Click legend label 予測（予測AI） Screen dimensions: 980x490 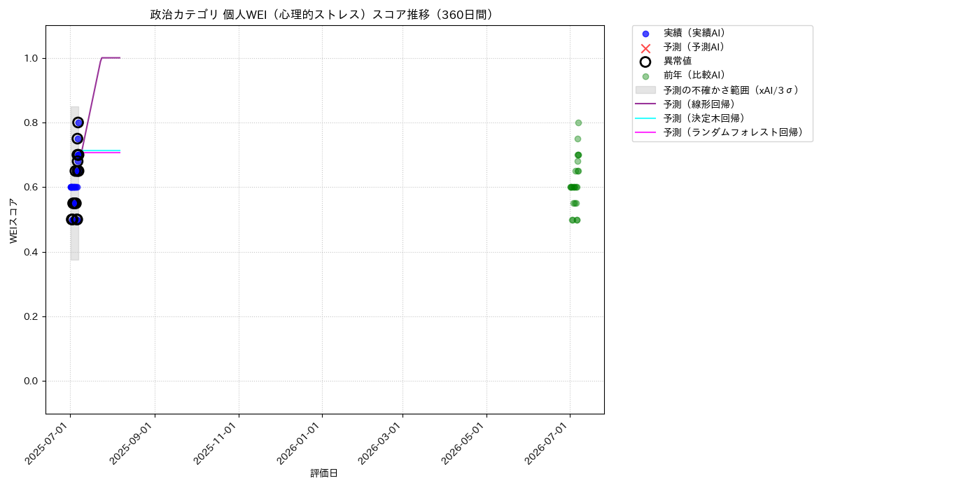pos(694,47)
